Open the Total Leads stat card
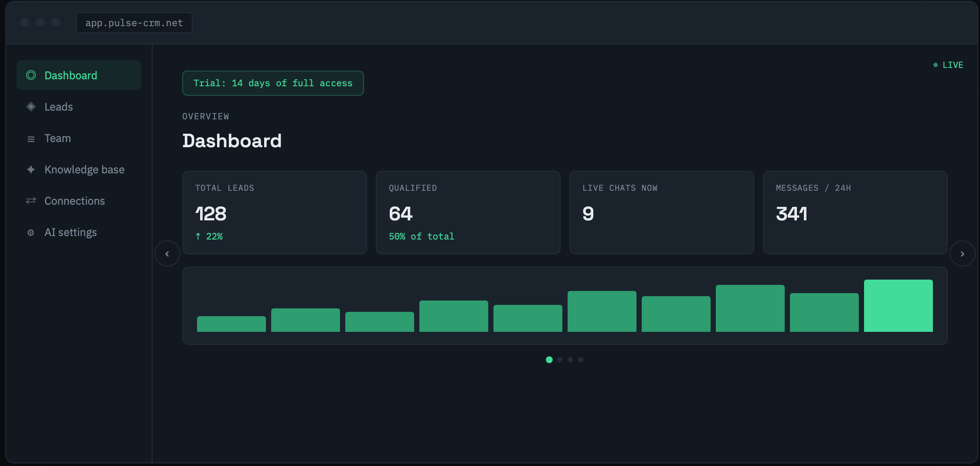The image size is (980, 466). (x=275, y=213)
